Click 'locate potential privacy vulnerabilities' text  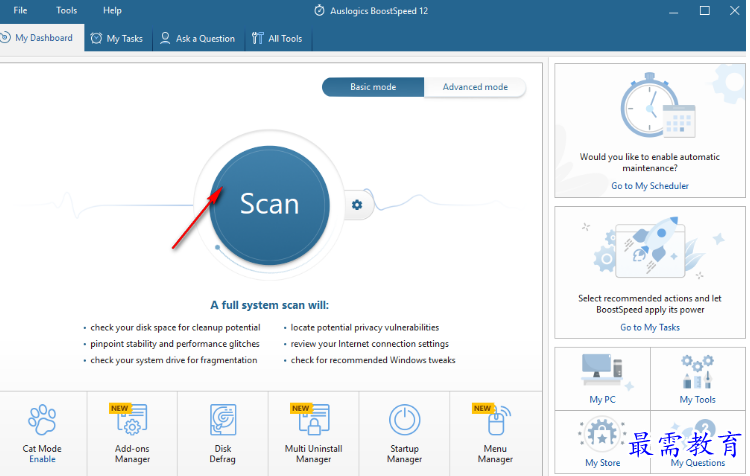tap(365, 328)
